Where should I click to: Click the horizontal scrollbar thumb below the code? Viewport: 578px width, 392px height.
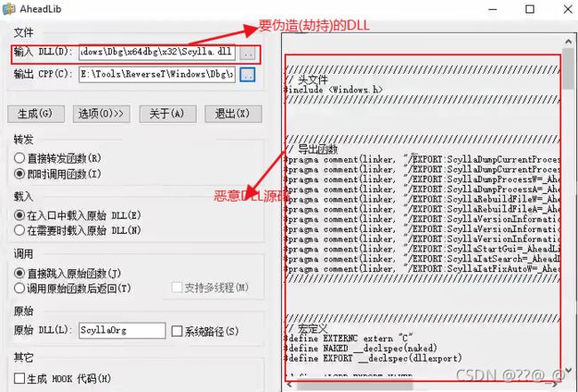(355, 387)
